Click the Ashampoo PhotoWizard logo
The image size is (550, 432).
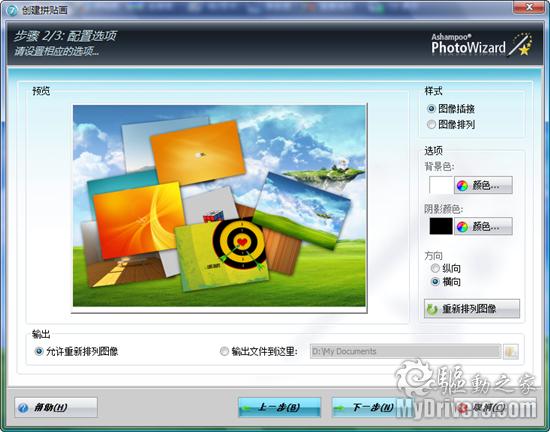click(481, 45)
